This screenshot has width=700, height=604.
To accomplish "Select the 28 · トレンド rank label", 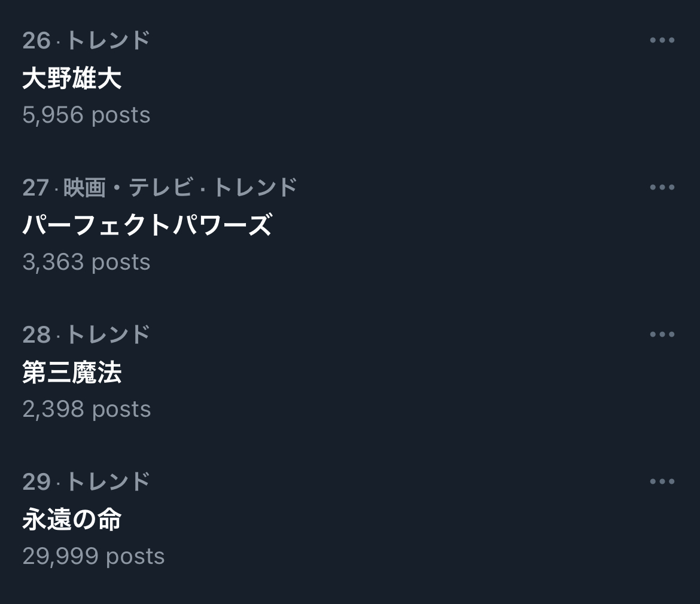I will 86,335.
